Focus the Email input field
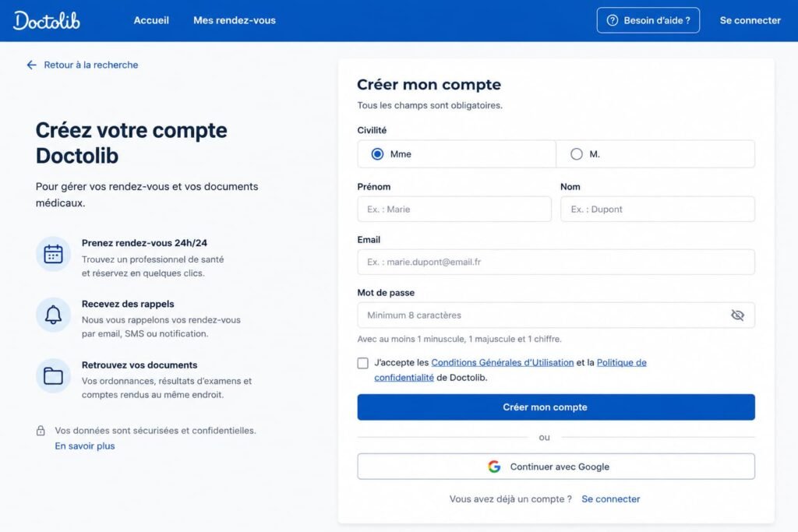The image size is (798, 532). (556, 262)
